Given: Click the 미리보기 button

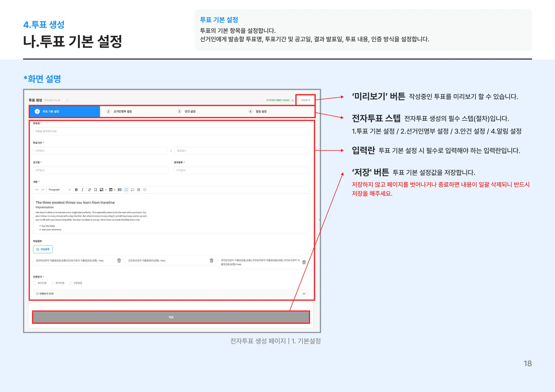Looking at the screenshot, I should 305,100.
